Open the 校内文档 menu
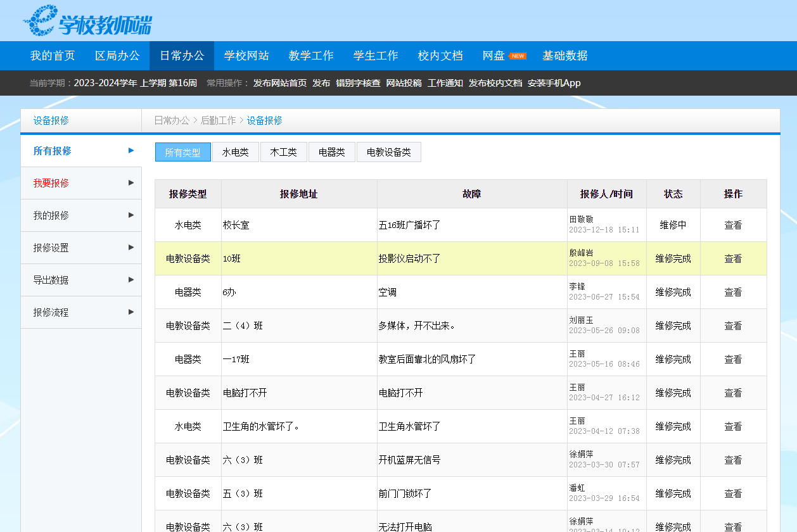797x532 pixels. 440,56
